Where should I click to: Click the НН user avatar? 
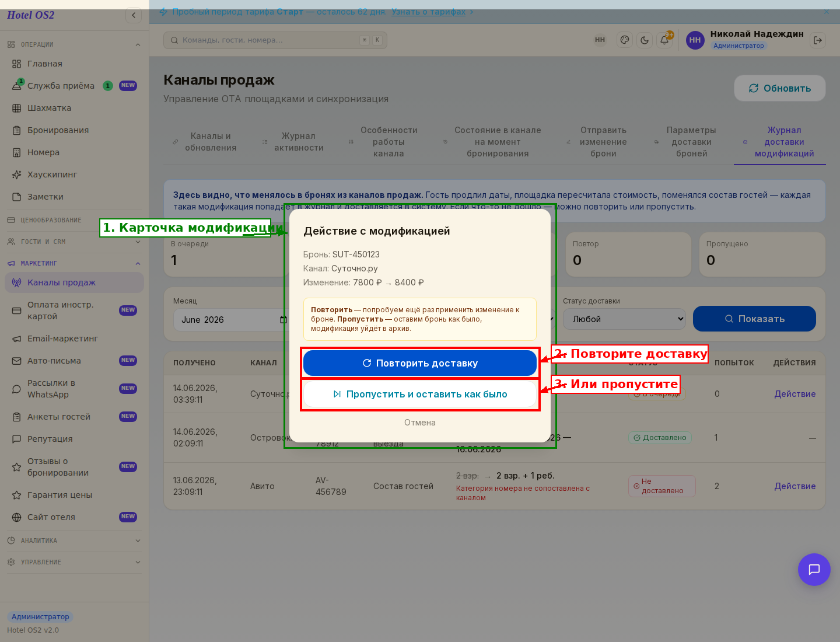click(695, 40)
